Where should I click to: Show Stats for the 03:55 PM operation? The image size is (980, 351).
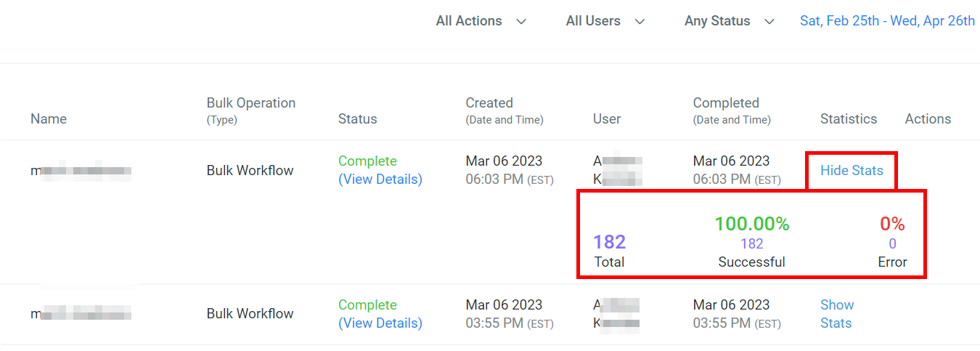(x=836, y=314)
